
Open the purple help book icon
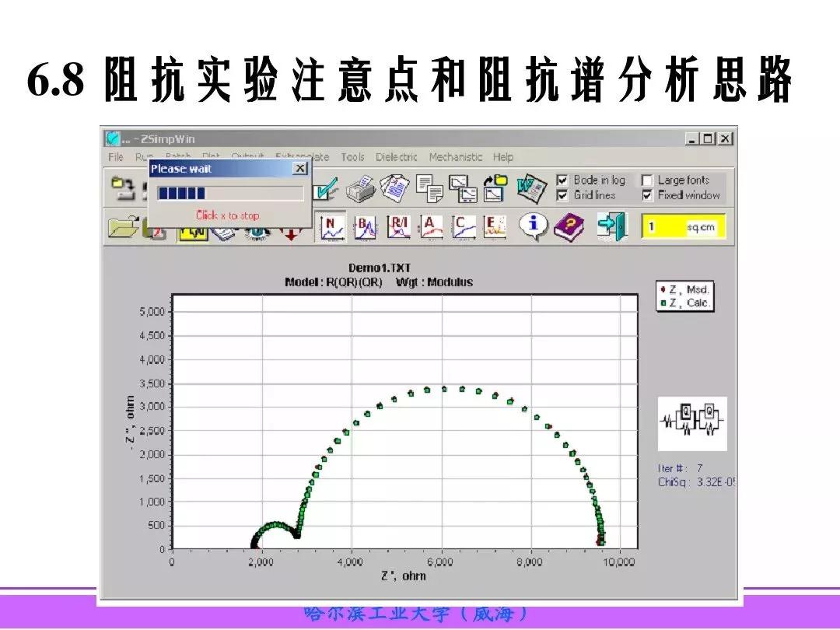[569, 226]
